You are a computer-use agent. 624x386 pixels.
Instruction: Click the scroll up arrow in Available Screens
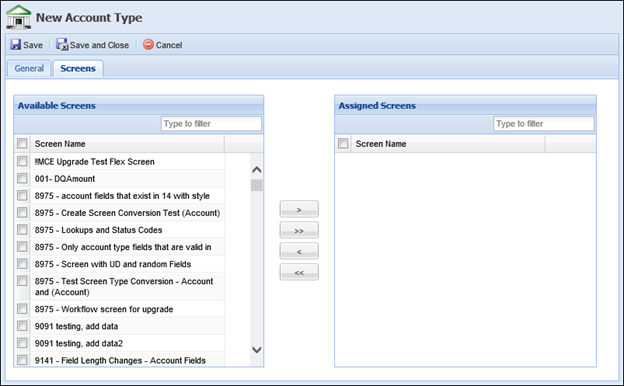(x=257, y=170)
